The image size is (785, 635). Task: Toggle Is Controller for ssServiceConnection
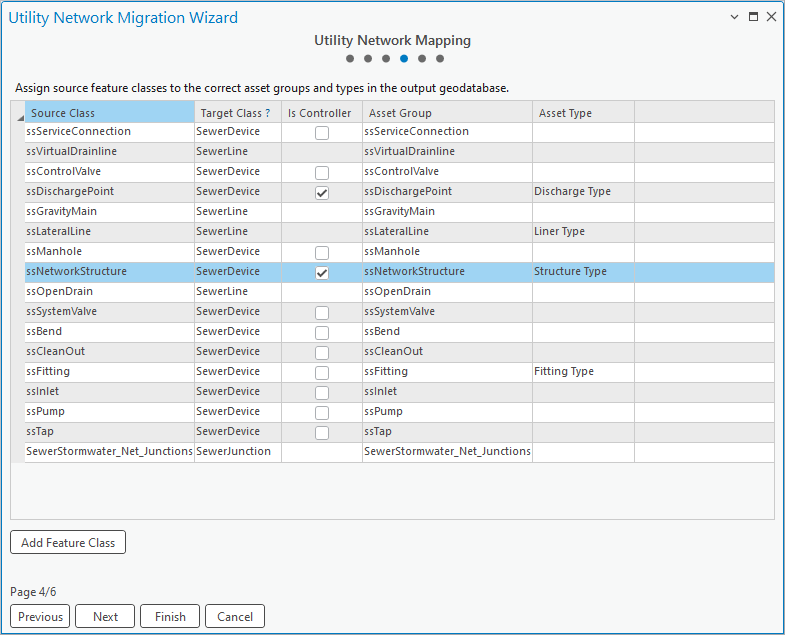coord(322,133)
